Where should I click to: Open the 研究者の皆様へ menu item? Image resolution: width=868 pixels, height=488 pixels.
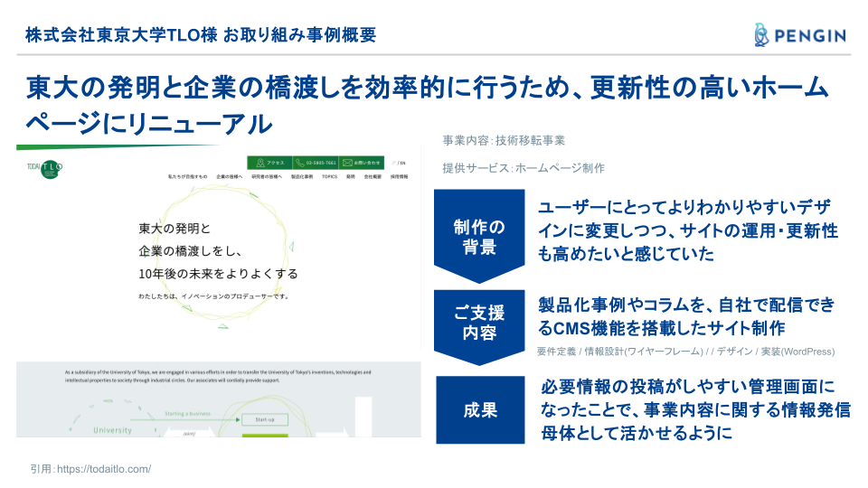[267, 176]
